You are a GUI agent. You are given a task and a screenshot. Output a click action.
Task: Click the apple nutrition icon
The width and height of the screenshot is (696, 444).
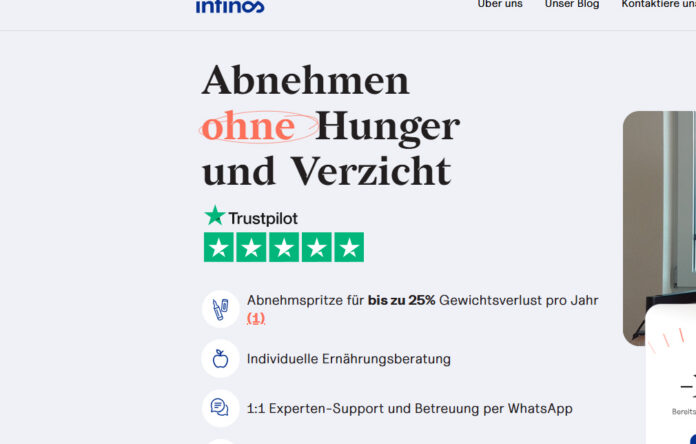pos(221,359)
